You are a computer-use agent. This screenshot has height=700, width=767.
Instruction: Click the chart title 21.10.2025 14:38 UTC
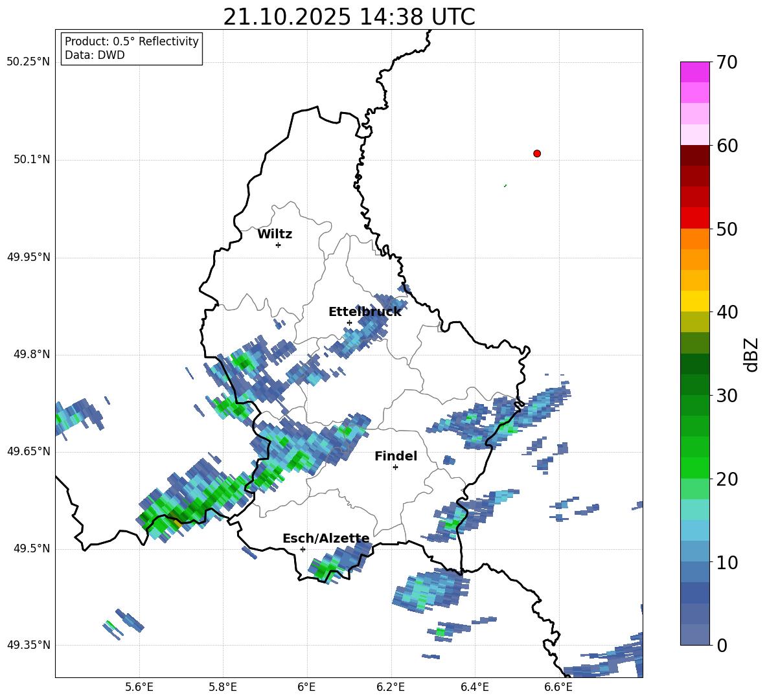pyautogui.click(x=349, y=17)
